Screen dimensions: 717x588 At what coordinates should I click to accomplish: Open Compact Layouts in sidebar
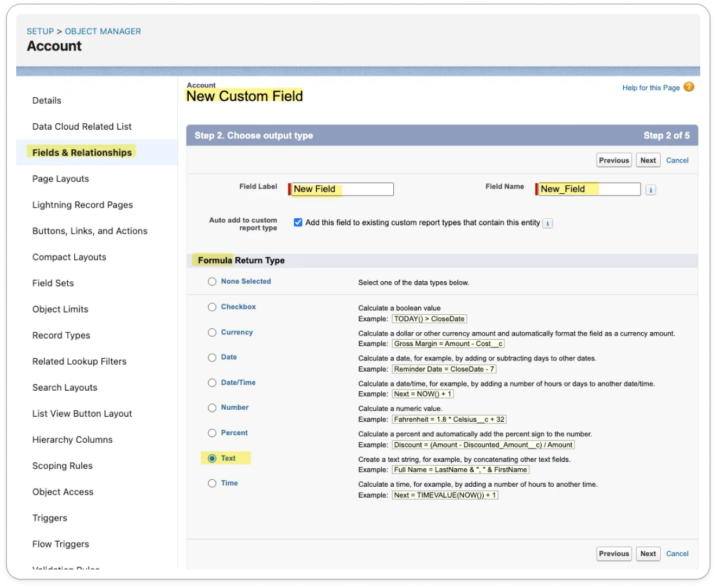69,257
